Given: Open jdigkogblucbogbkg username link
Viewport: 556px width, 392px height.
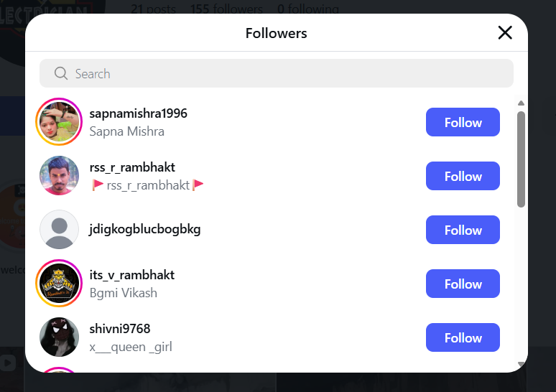Looking at the screenshot, I should pyautogui.click(x=144, y=230).
